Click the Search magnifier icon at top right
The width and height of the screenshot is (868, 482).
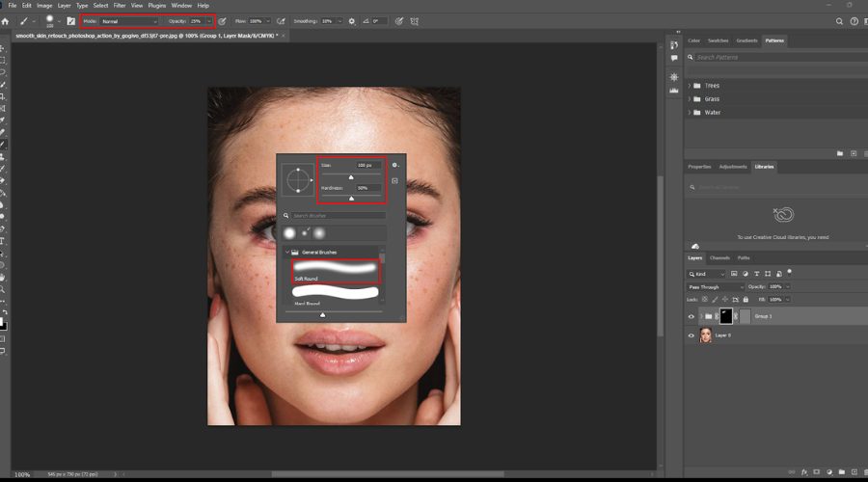pyautogui.click(x=839, y=21)
